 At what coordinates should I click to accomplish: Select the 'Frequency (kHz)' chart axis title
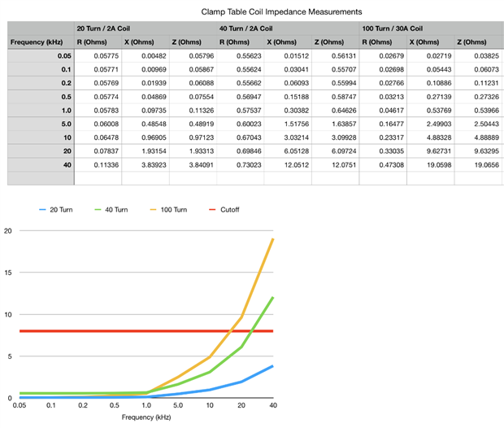[146, 417]
